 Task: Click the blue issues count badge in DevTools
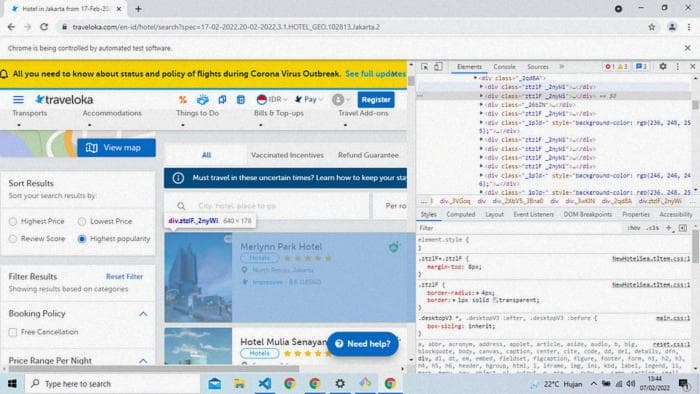coord(642,66)
